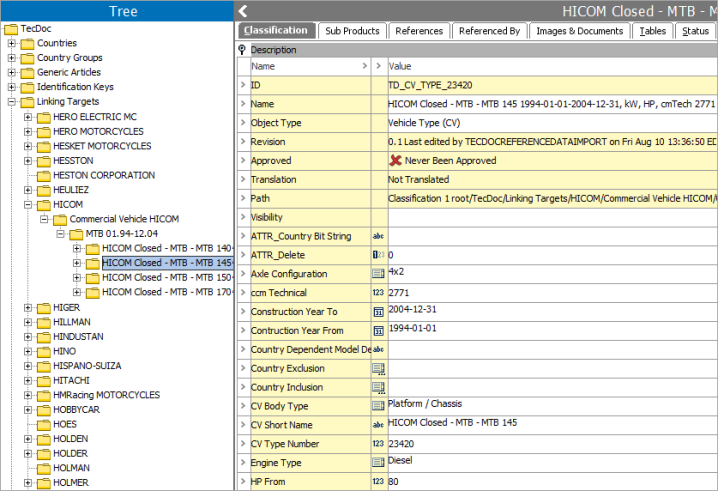Collapse the Commercial Vehicle HICOM node
The height and width of the screenshot is (491, 718).
[x=44, y=219]
